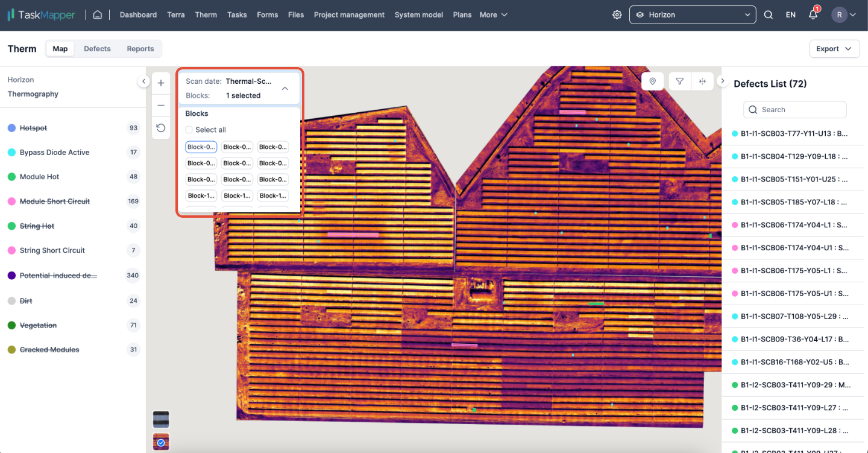Select defect B1-I2-SCB03-T411-Y09-L28
868x453 pixels.
[x=793, y=431]
